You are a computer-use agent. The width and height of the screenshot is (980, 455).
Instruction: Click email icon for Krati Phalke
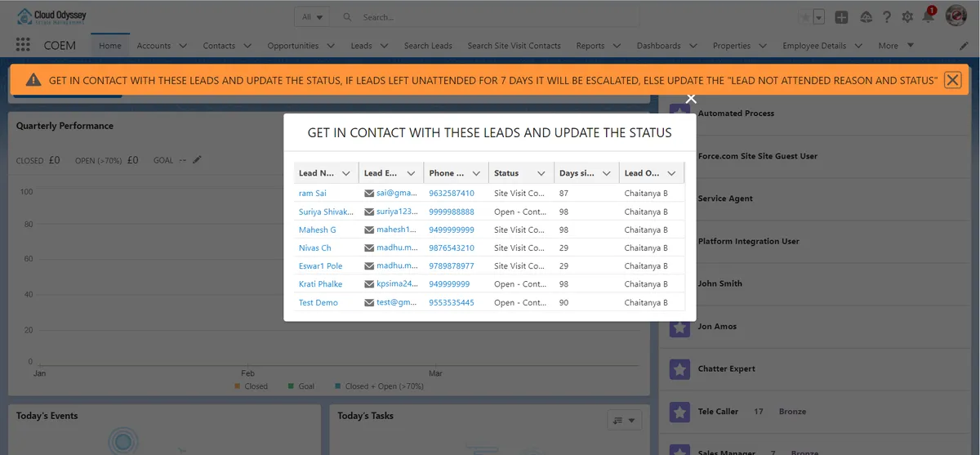pyautogui.click(x=369, y=284)
